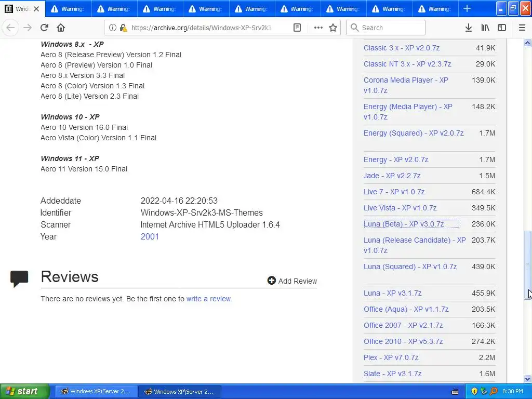Click the browser Forward arrow button
532x399 pixels.
(x=28, y=28)
